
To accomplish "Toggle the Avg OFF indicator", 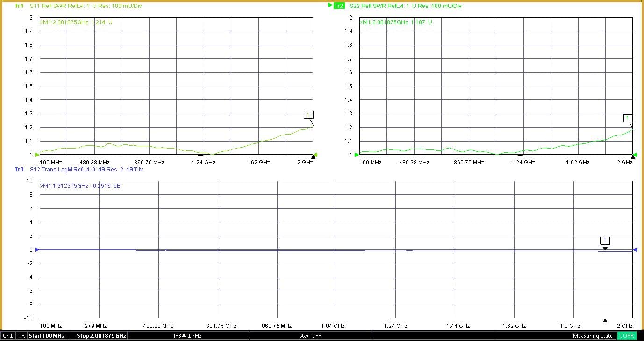I will tap(310, 336).
